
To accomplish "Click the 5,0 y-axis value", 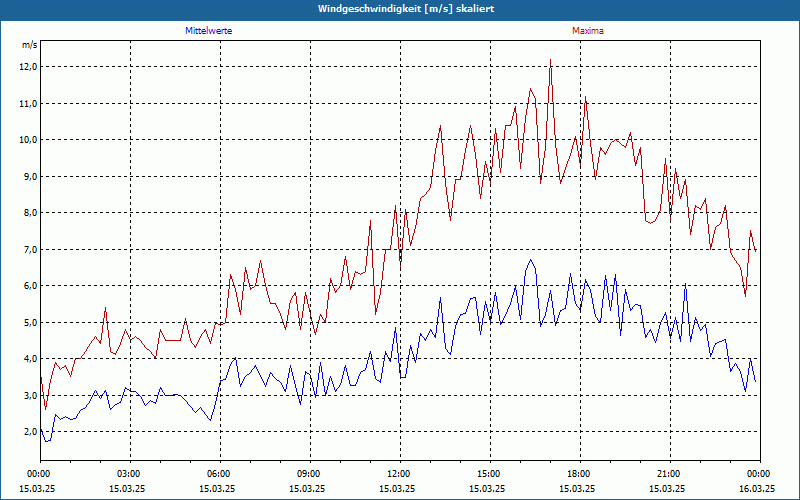I will click(x=31, y=322).
